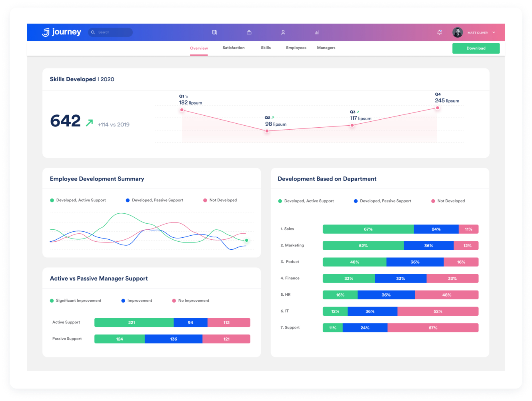Open the notifications bell
The width and height of the screenshot is (532, 401).
(440, 32)
